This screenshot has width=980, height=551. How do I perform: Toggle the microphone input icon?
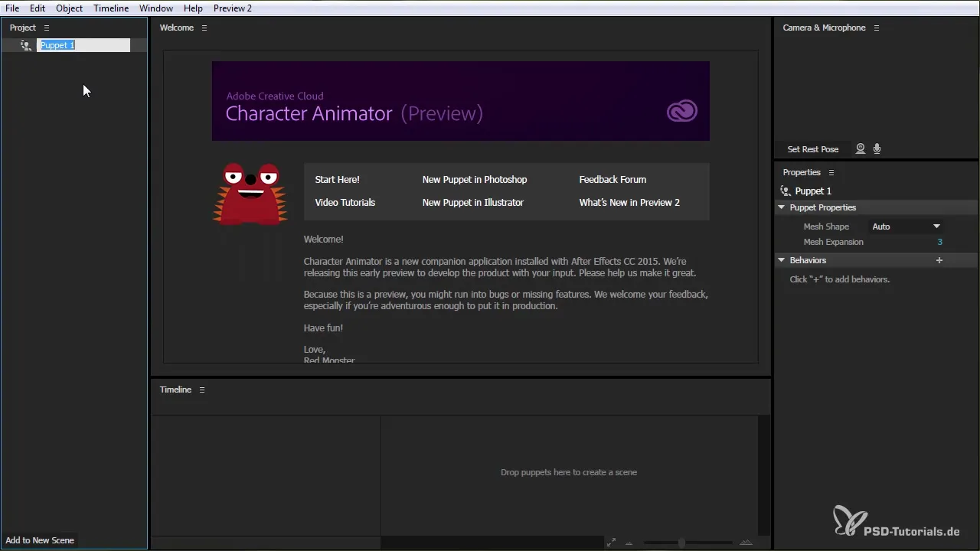(877, 149)
